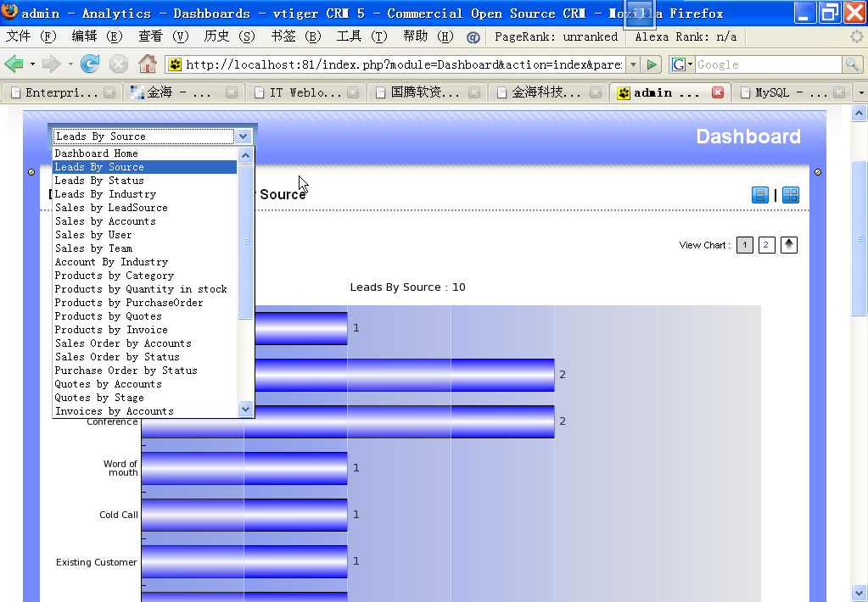Show View Chart page 2
Image resolution: width=868 pixels, height=602 pixels.
[766, 245]
